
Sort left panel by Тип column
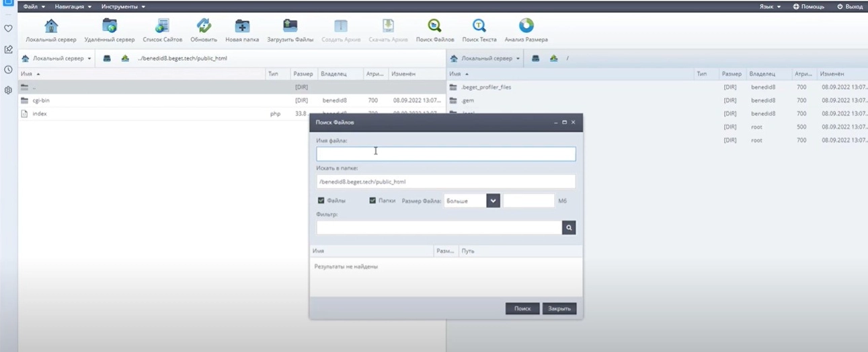(x=278, y=73)
